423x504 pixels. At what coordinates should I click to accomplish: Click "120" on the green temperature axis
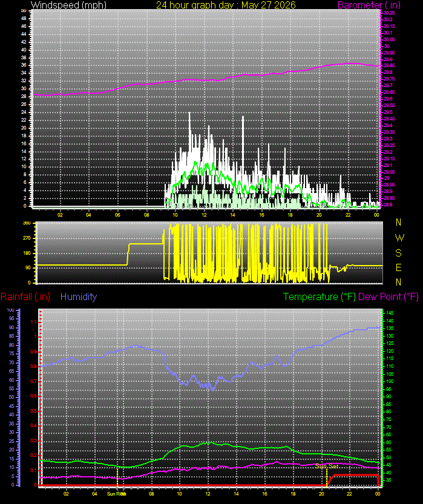tap(390, 351)
